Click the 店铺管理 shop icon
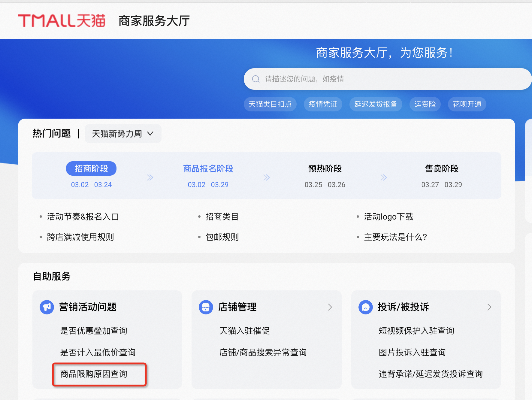532x400 pixels. tap(206, 307)
